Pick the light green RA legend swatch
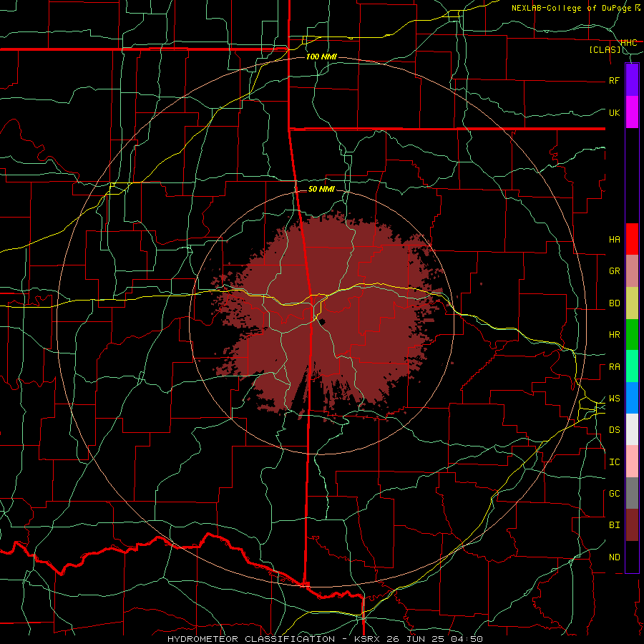 [x=632, y=366]
